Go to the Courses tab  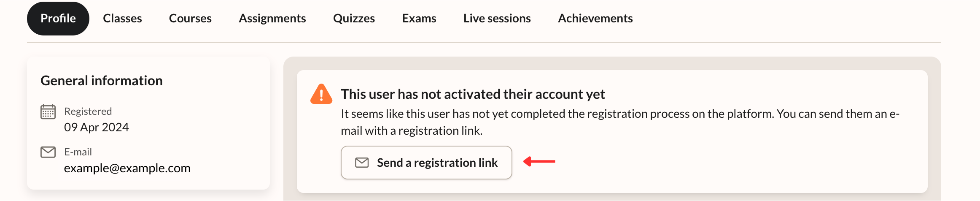point(190,19)
